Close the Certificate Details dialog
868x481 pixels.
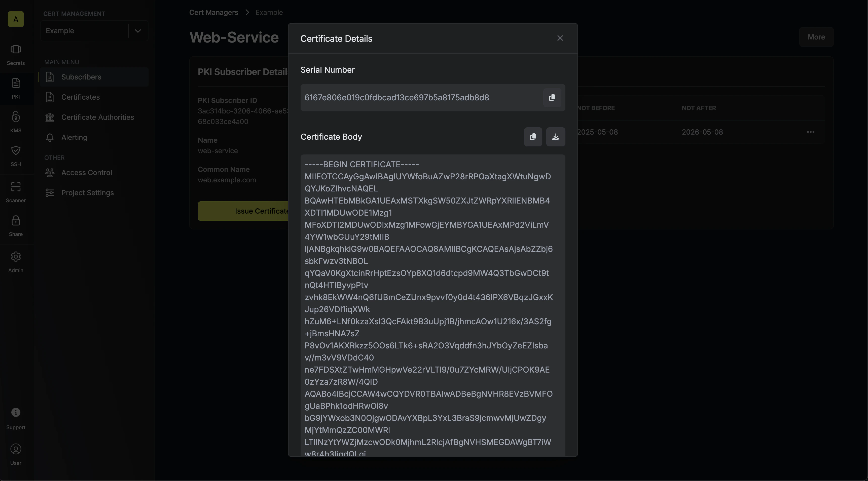point(560,38)
